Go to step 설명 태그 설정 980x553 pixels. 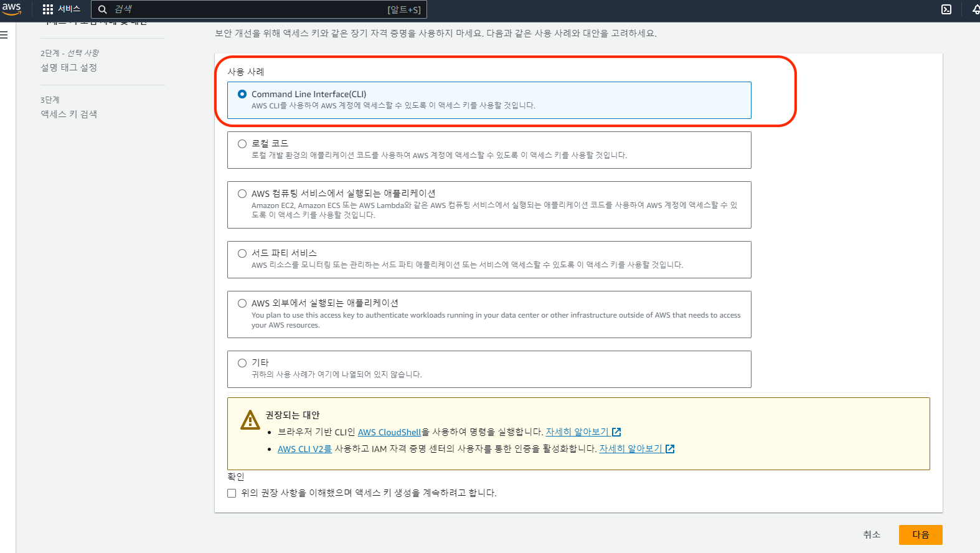click(x=69, y=68)
